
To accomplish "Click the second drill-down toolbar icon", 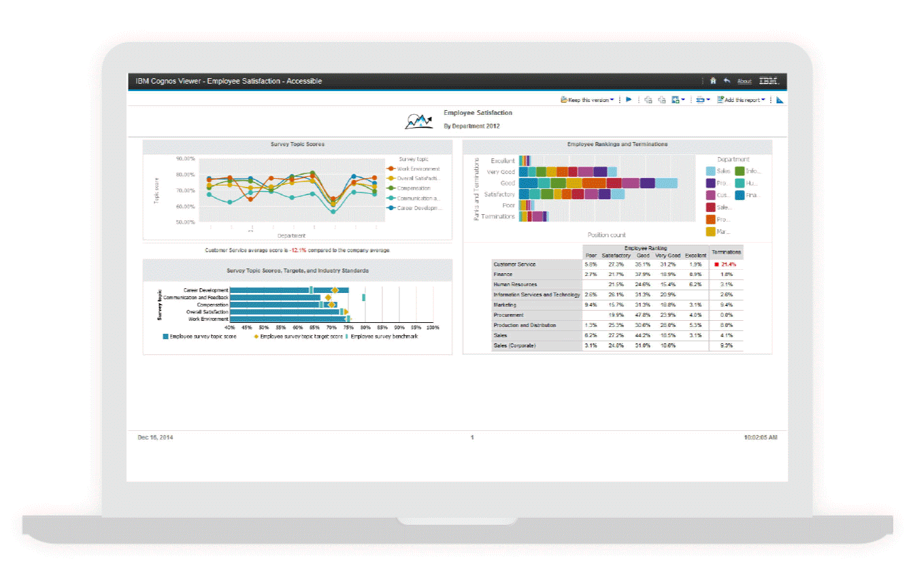I will click(661, 99).
